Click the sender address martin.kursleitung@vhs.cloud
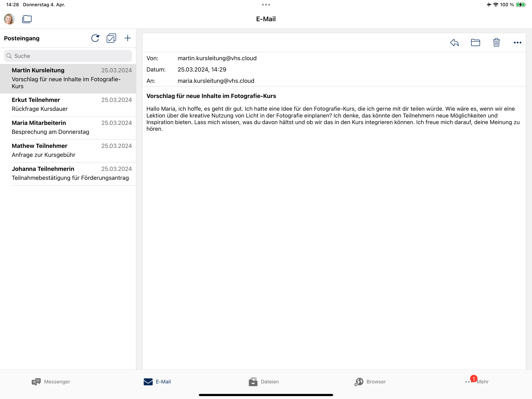This screenshot has height=399, width=532. coord(217,58)
